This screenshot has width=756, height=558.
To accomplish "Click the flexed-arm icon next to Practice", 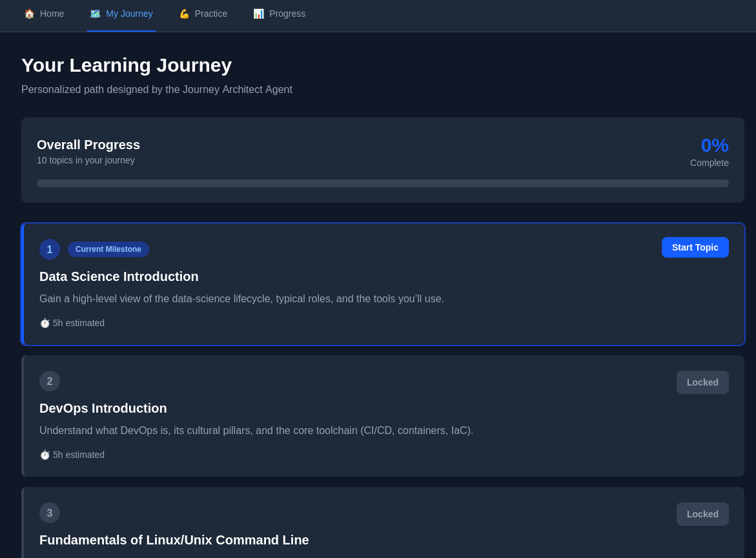I will [x=184, y=14].
